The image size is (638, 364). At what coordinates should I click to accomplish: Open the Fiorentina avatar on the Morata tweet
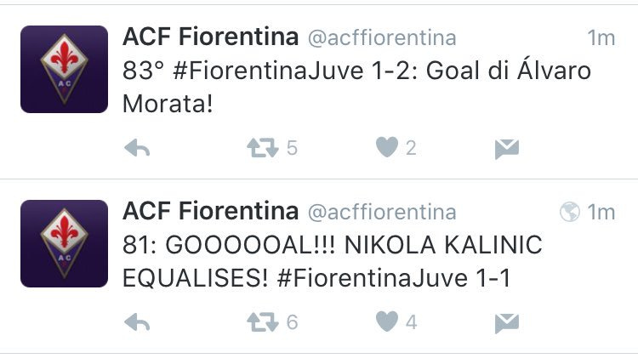click(x=65, y=69)
